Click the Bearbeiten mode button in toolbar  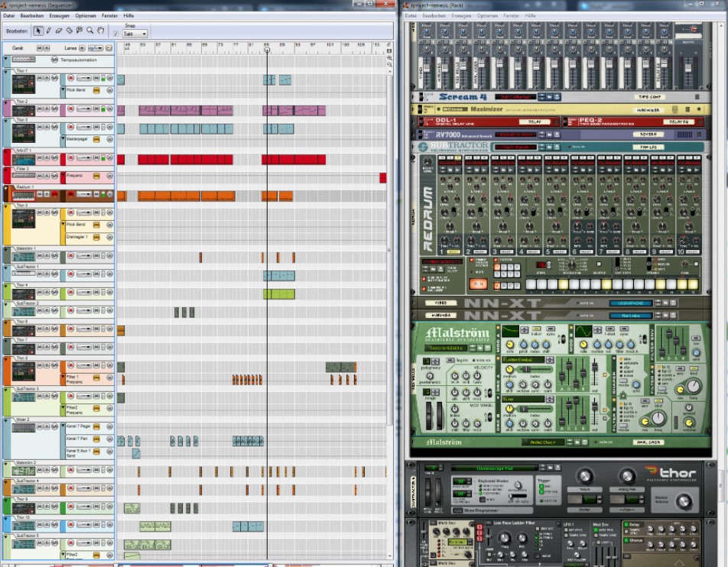[x=17, y=31]
